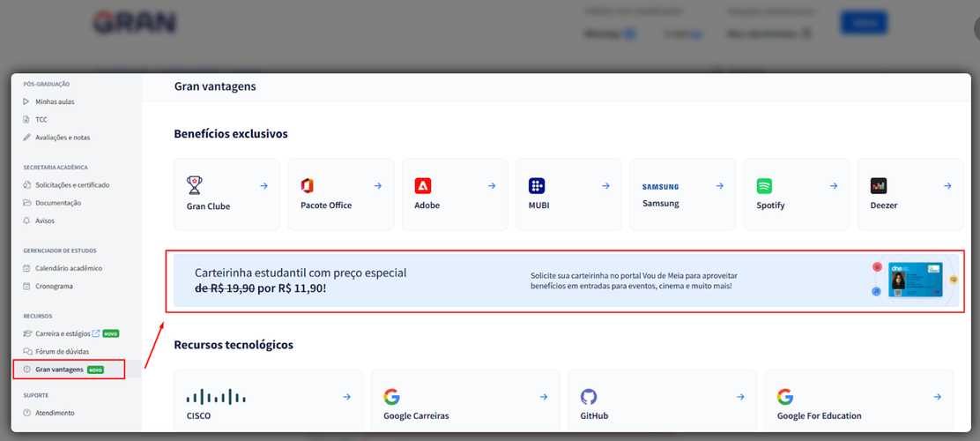Click the Spotify logo icon

pos(764,186)
